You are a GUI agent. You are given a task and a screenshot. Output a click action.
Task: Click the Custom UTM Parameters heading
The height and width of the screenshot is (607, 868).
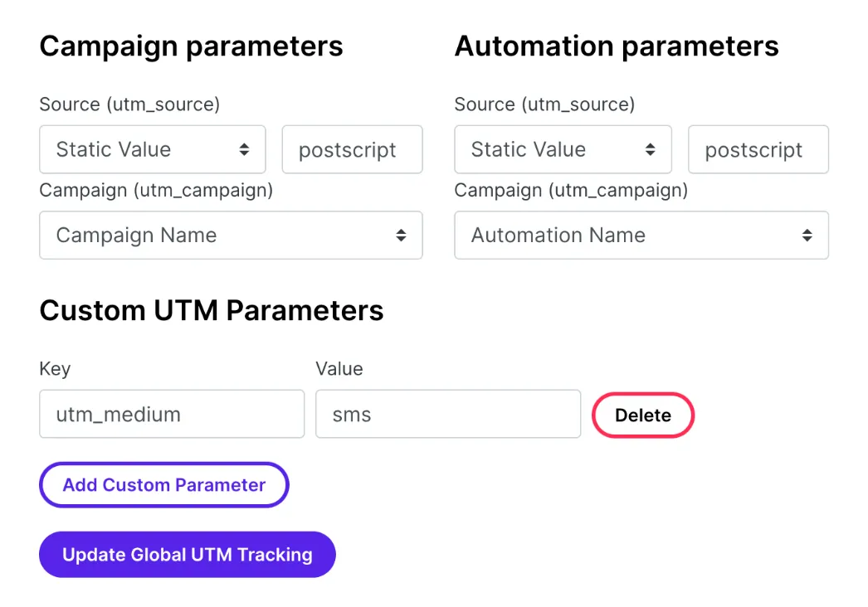212,310
